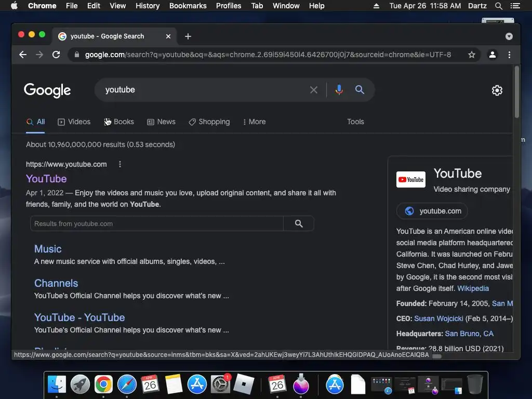Screen dimensions: 532x399
Task: Switch to the Shopping results tab
Action: (209, 122)
